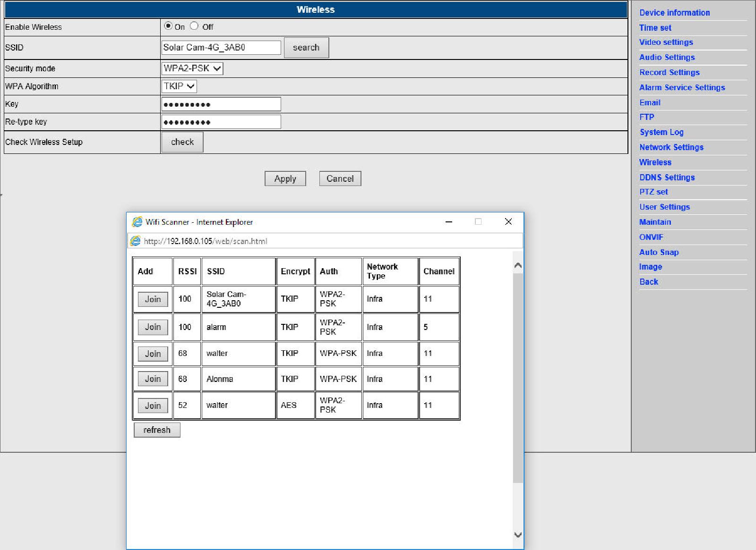Click the Wifi Scanner vertical scrollbar thumb

tap(518, 378)
